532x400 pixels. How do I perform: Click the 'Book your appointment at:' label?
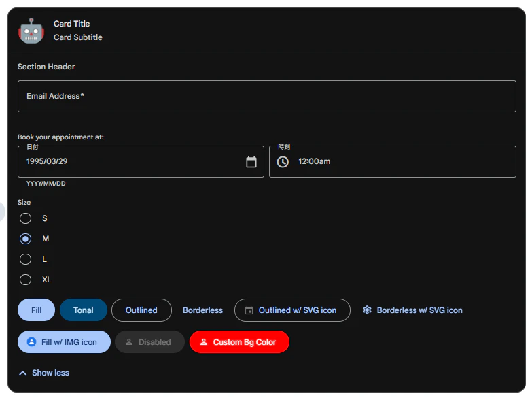tap(60, 137)
